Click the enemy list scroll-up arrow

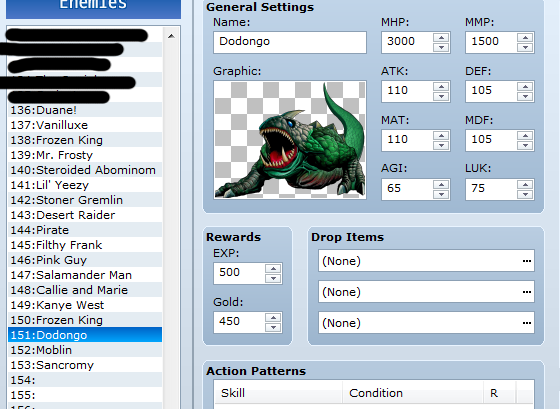click(171, 36)
